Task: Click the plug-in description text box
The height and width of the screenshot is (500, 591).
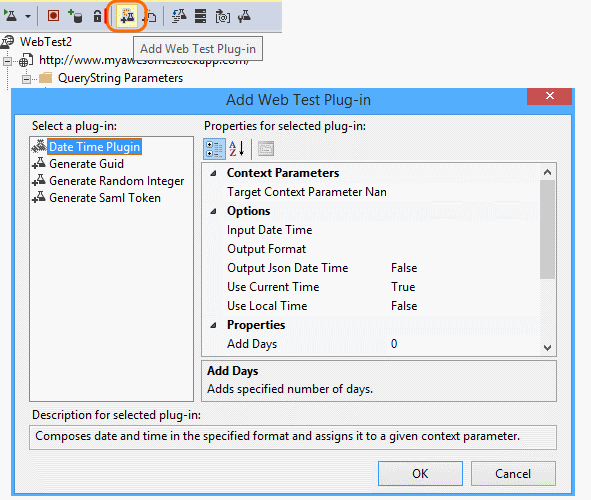Action: tap(293, 437)
